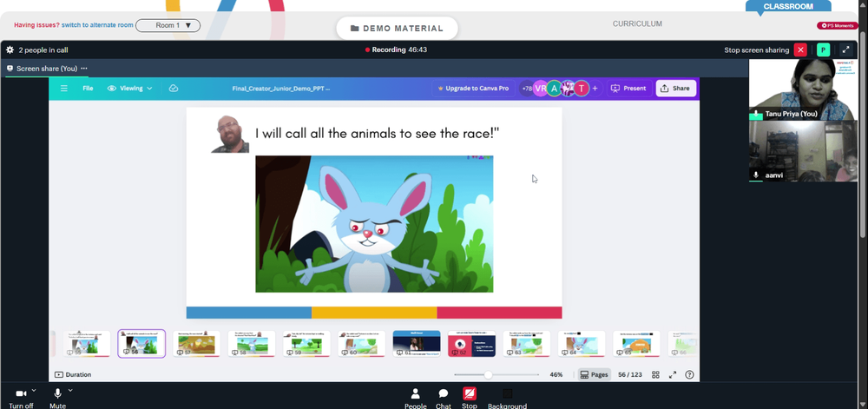Click the green P participant icon

823,49
